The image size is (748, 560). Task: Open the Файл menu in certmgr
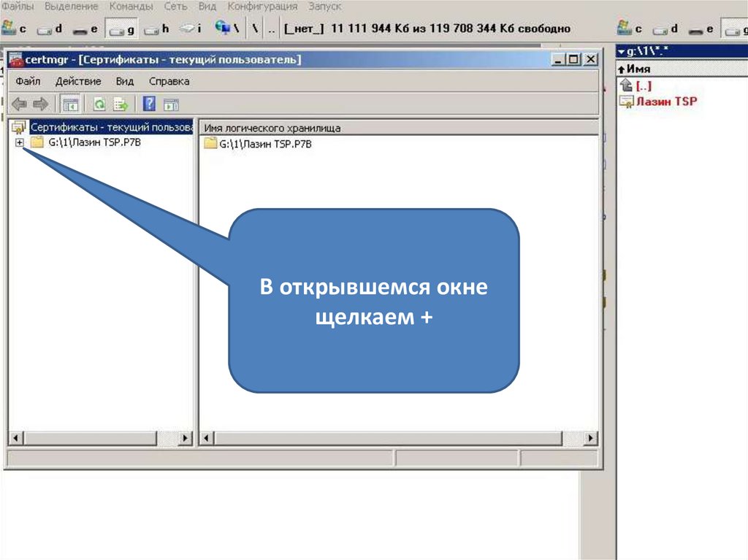click(x=28, y=81)
